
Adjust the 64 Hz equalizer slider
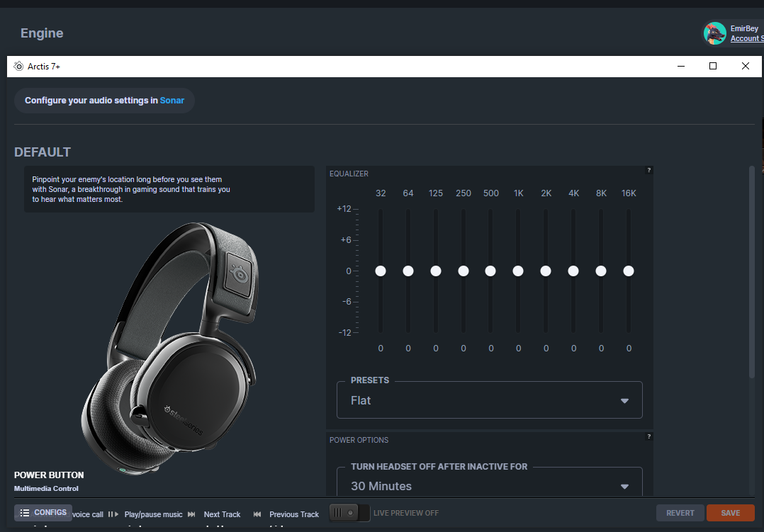click(408, 271)
